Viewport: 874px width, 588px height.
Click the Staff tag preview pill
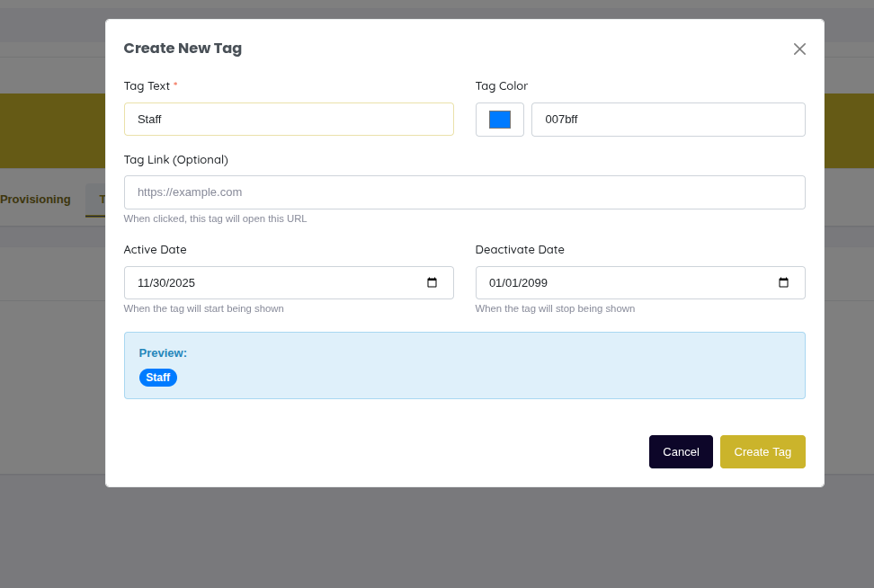(x=158, y=377)
